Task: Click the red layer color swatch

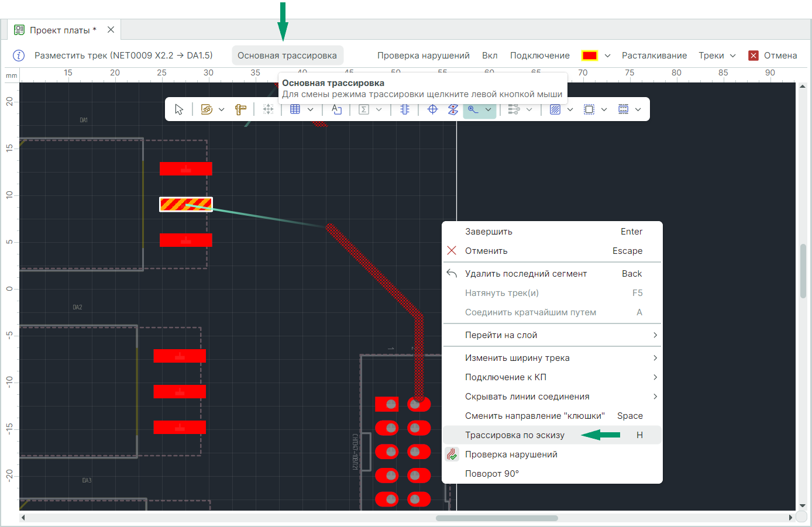Action: [589, 56]
